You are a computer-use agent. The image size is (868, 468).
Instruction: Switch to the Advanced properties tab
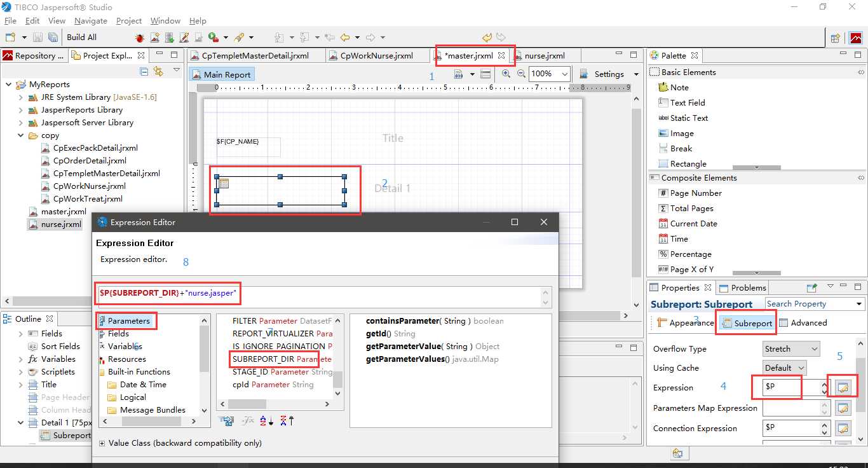(x=803, y=322)
